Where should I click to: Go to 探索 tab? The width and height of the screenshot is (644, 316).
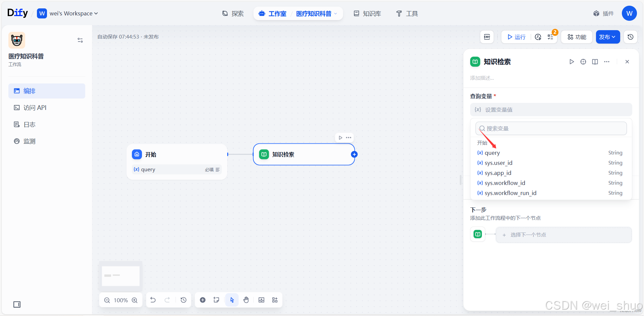tap(233, 13)
